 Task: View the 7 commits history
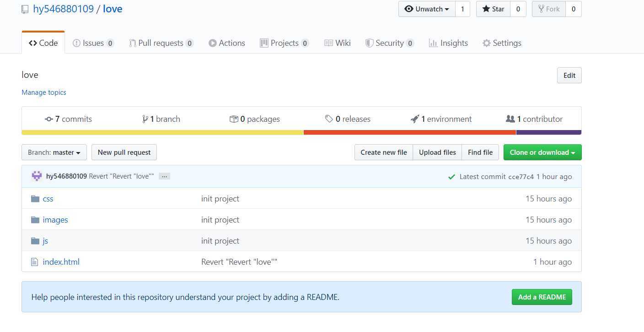69,119
